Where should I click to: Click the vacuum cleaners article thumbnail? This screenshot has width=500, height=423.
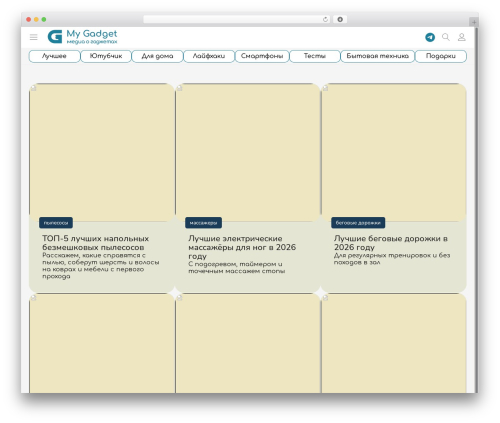point(102,152)
